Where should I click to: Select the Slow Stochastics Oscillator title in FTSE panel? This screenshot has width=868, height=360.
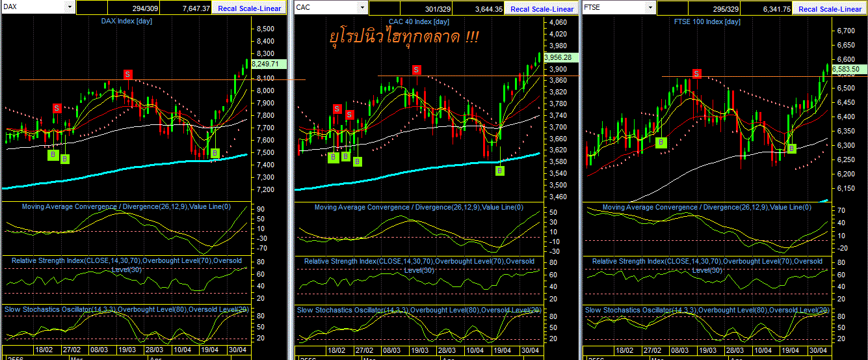pyautogui.click(x=707, y=309)
